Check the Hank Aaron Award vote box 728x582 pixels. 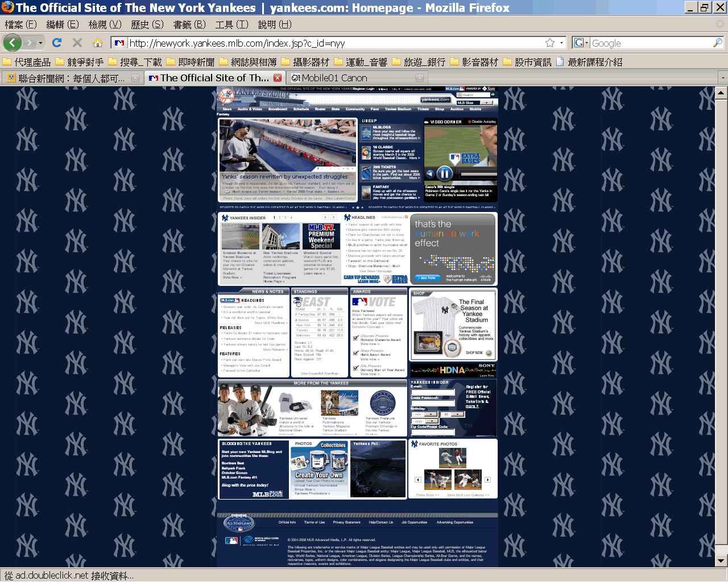tap(355, 353)
